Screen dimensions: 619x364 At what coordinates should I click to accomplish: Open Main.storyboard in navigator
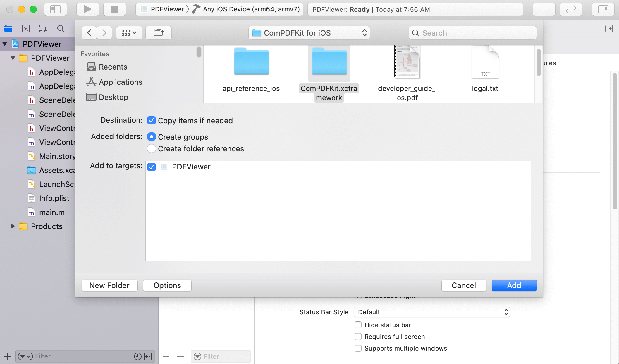click(51, 156)
